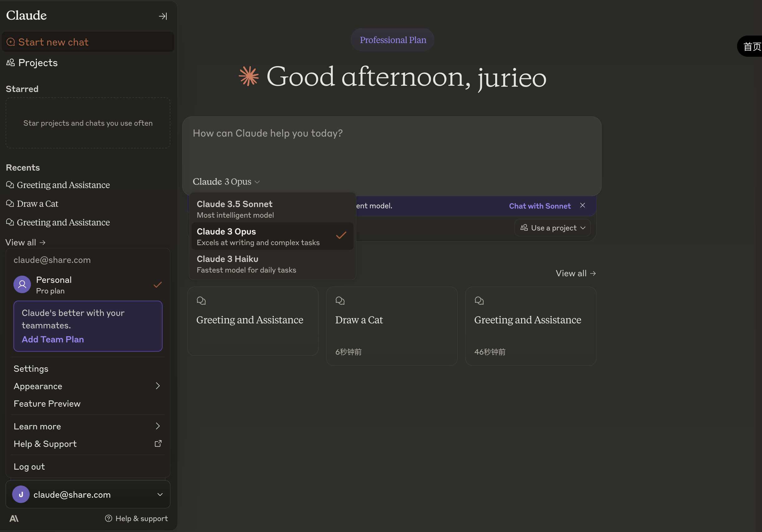Click the Add Team Plan link
This screenshot has height=532, width=762.
[53, 339]
